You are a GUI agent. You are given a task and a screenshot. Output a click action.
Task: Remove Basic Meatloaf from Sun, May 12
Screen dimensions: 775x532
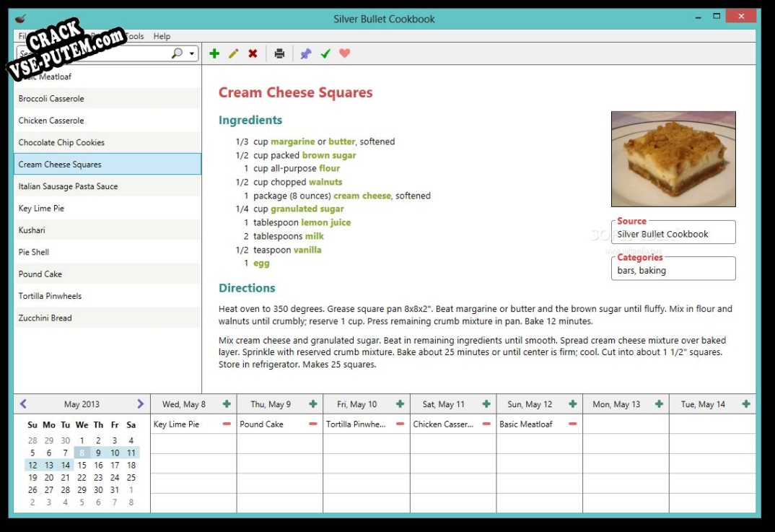573,424
